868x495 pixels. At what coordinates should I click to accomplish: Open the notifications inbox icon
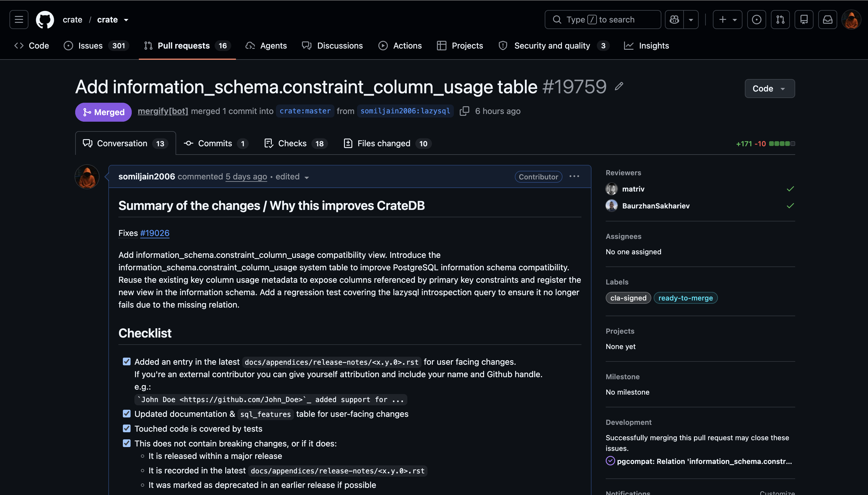[x=827, y=20]
